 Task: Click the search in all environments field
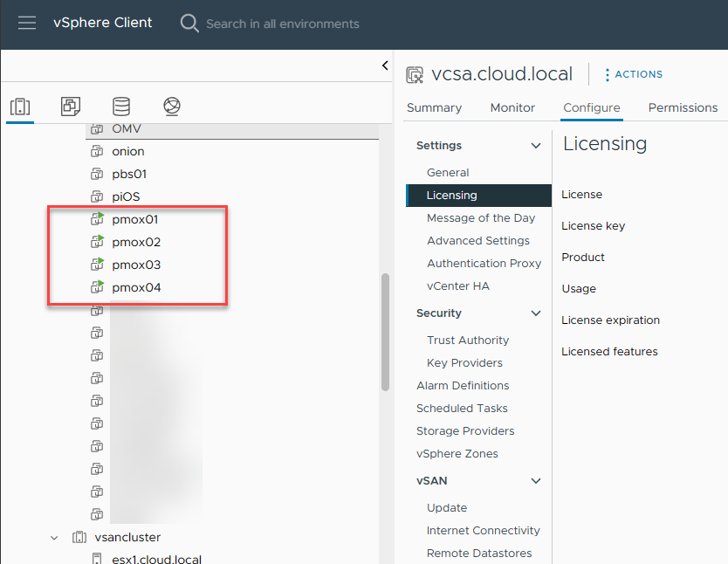pyautogui.click(x=282, y=24)
